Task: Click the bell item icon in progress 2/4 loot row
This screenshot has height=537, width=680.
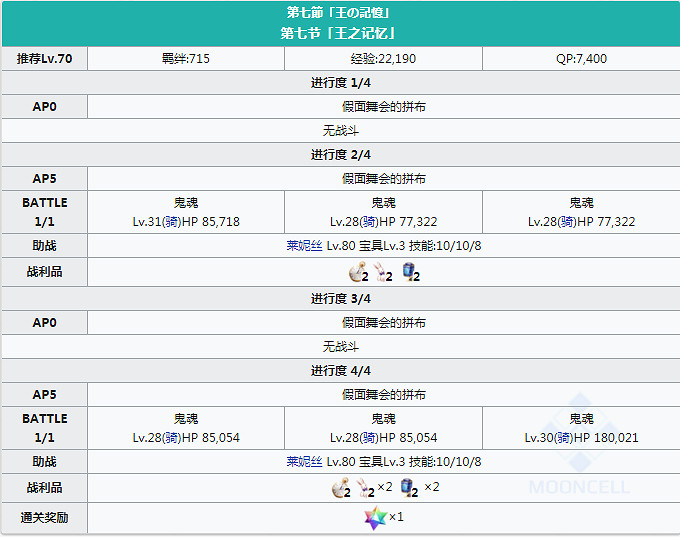Action: coord(358,272)
